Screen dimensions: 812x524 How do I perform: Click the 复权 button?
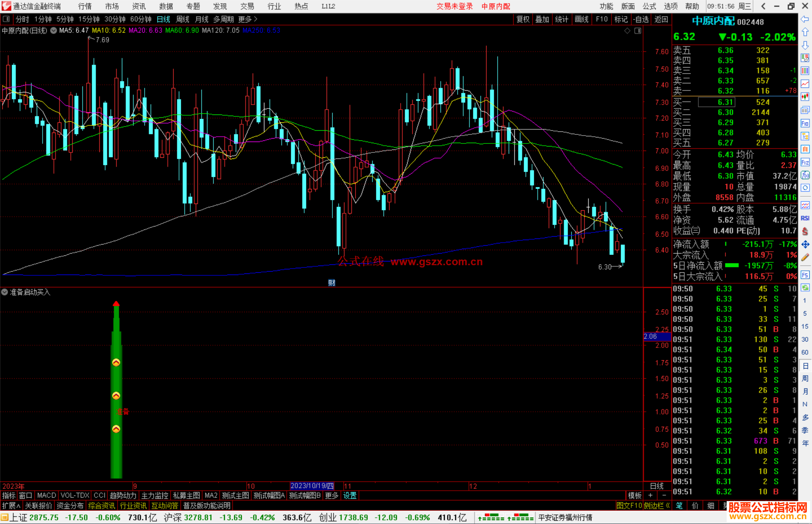(x=523, y=19)
